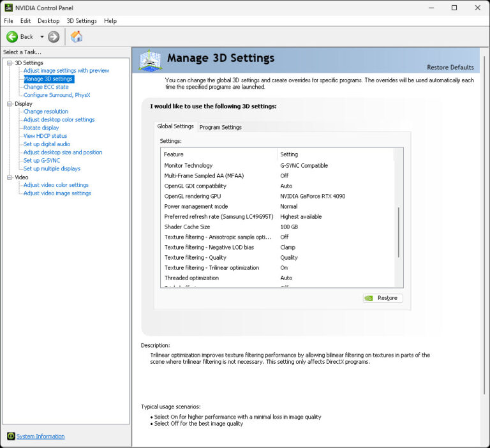Open the Back history dropdown arrow
Screen dimensions: 490x448
coord(42,37)
